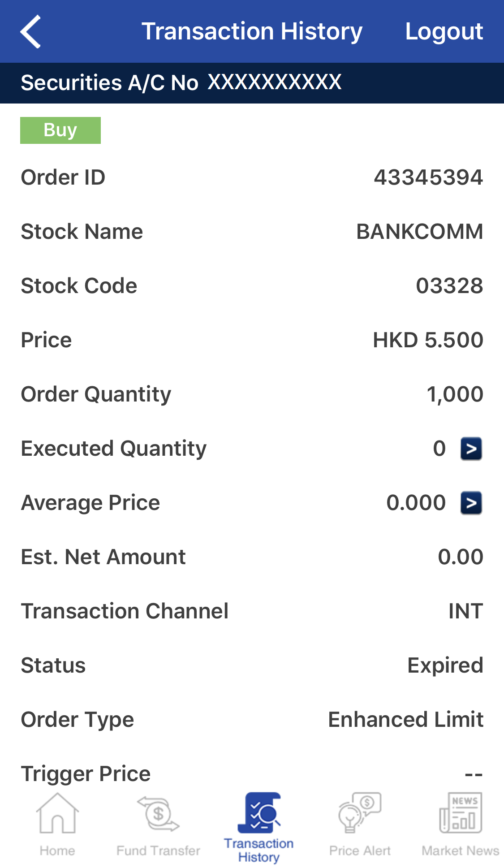Tap the Expired status value
Screen dimensions: 504x868
[x=445, y=665]
